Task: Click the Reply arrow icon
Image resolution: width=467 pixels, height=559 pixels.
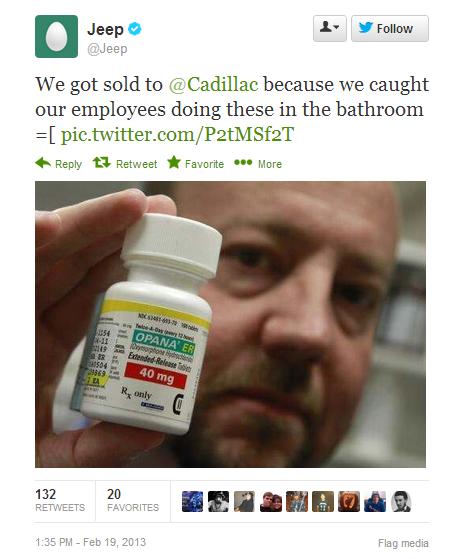Action: [43, 163]
